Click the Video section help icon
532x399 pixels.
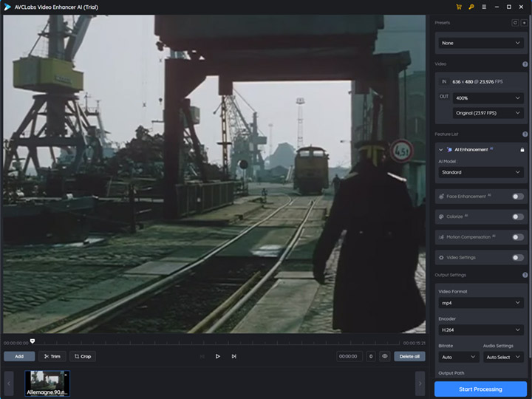tap(525, 64)
